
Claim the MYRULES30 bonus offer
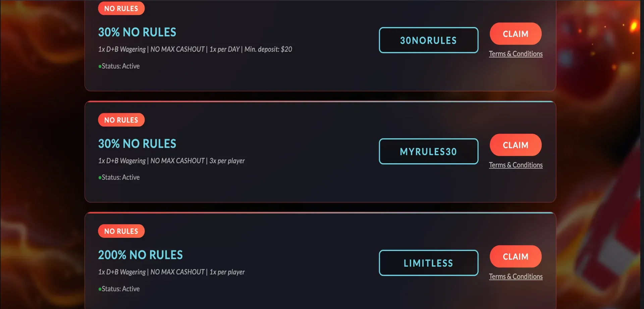[515, 145]
